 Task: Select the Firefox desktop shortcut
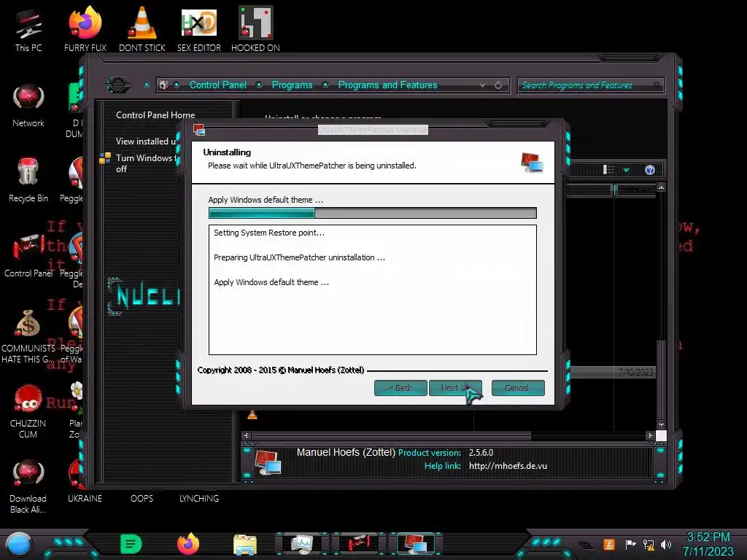[85, 29]
